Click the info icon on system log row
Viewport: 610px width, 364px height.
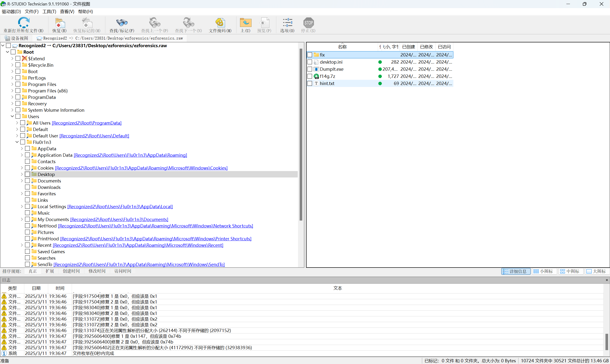coord(4,353)
